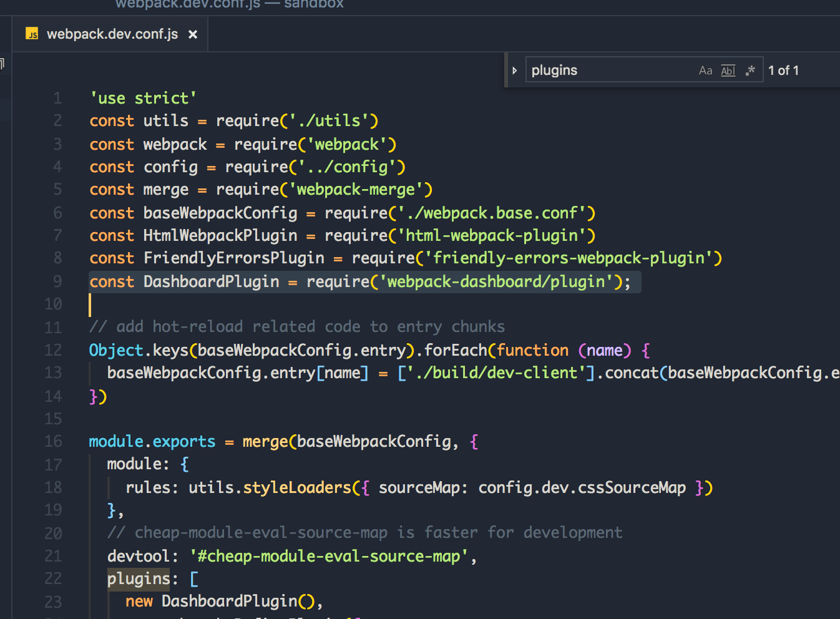Viewport: 840px width, 619px height.
Task: Click the highlighted 'plugins' match in code
Action: coord(138,579)
